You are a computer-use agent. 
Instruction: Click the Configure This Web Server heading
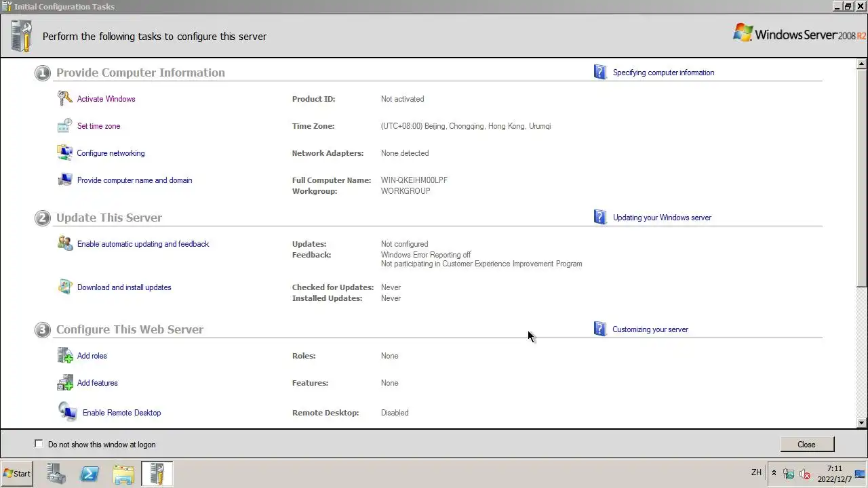coord(130,329)
